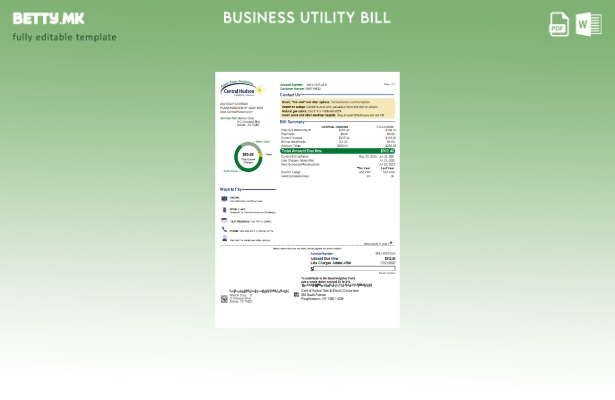Click the Text Message payment icon
The width and height of the screenshot is (615, 400).
(x=225, y=220)
